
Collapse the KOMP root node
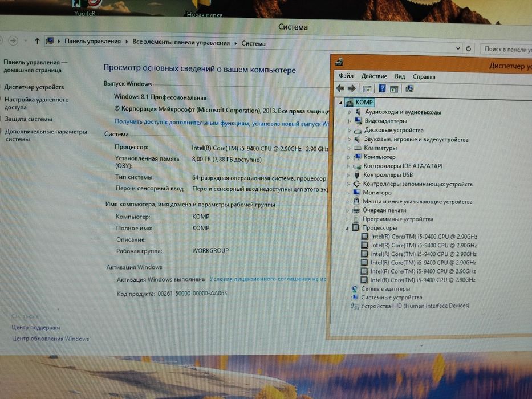coord(340,103)
